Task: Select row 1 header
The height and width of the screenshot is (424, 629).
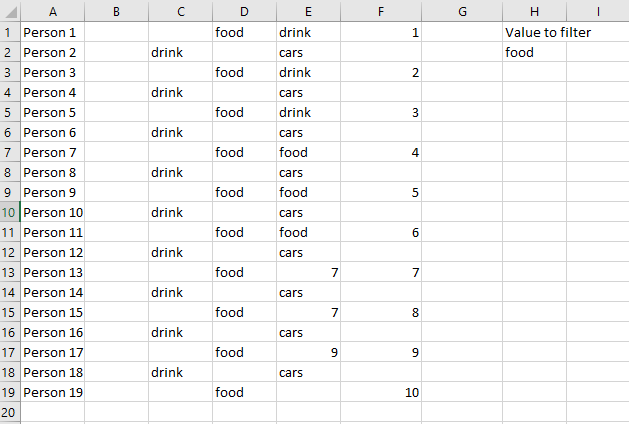Action: click(x=10, y=32)
